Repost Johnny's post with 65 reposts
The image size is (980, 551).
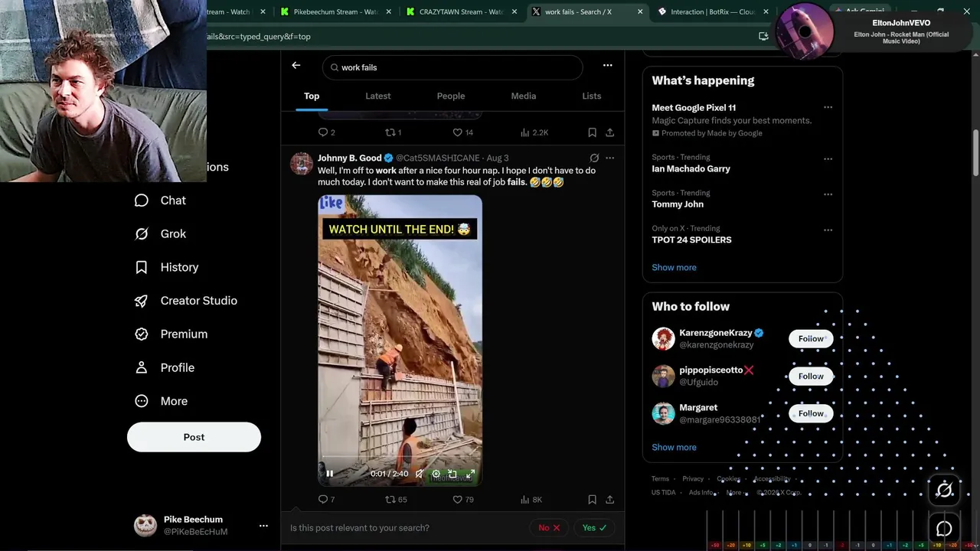pyautogui.click(x=397, y=500)
